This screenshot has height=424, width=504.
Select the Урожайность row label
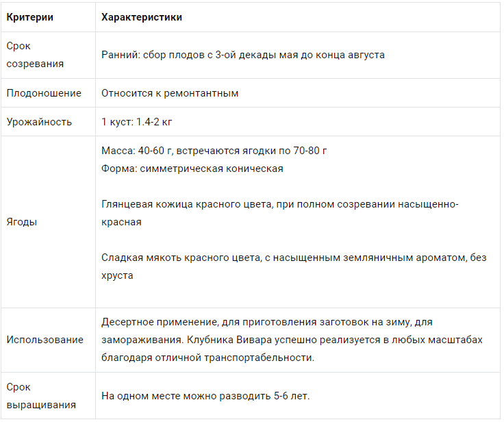(x=39, y=122)
